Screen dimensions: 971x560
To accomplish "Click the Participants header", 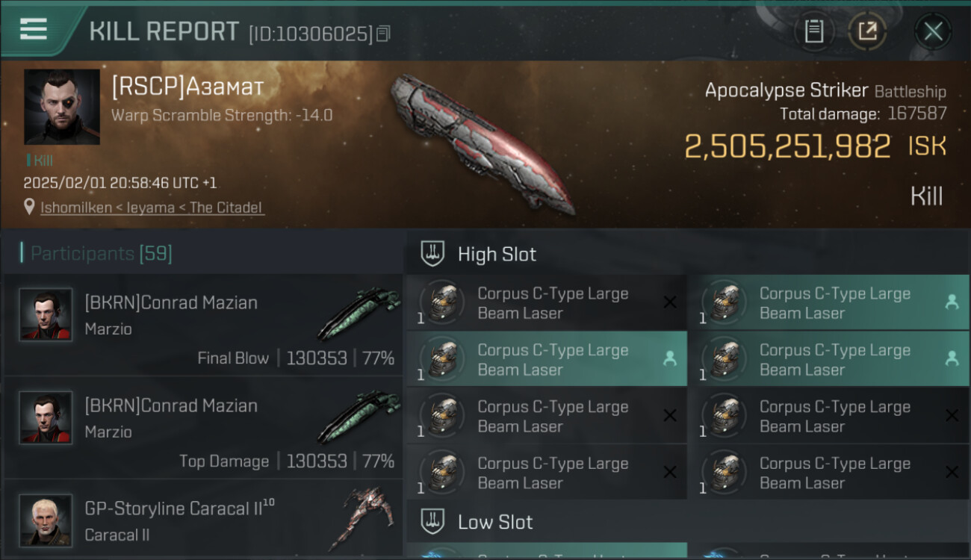I will [101, 254].
